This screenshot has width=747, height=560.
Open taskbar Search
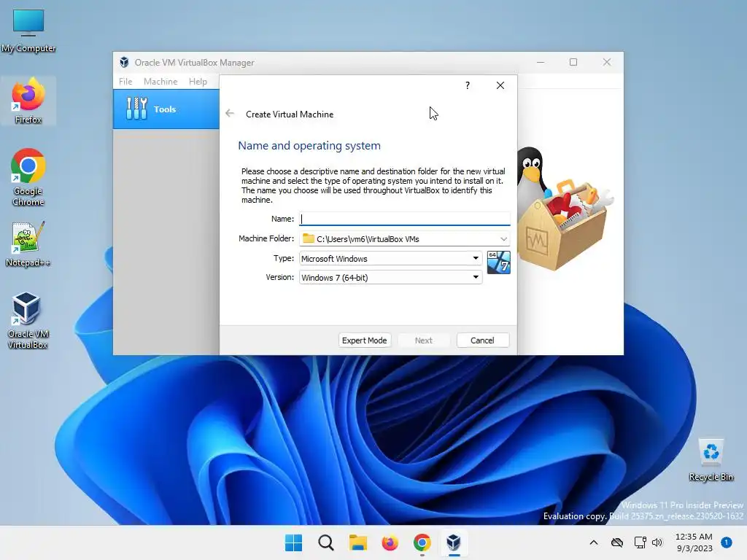point(326,542)
